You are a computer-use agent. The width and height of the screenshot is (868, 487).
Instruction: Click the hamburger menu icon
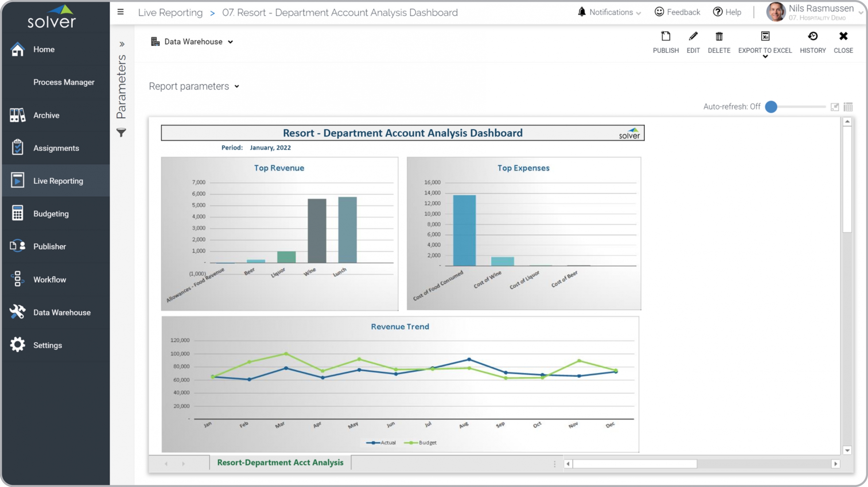click(x=120, y=12)
